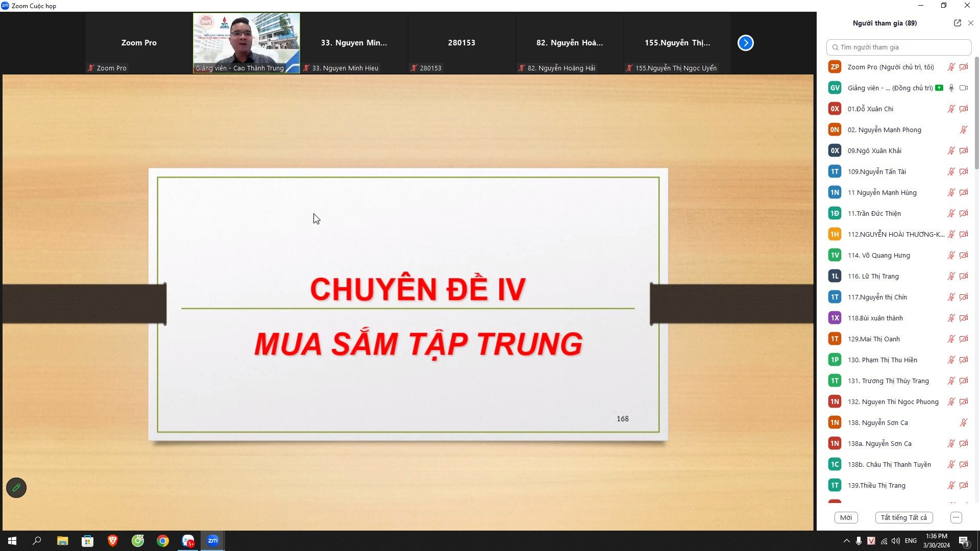Click Tắt tiếng Tất cả button
The height and width of the screenshot is (551, 980).
(903, 517)
